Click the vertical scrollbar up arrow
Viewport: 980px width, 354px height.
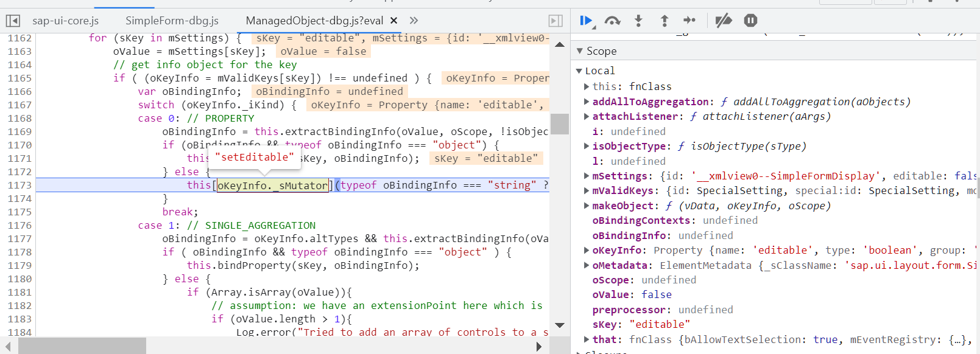pos(560,44)
